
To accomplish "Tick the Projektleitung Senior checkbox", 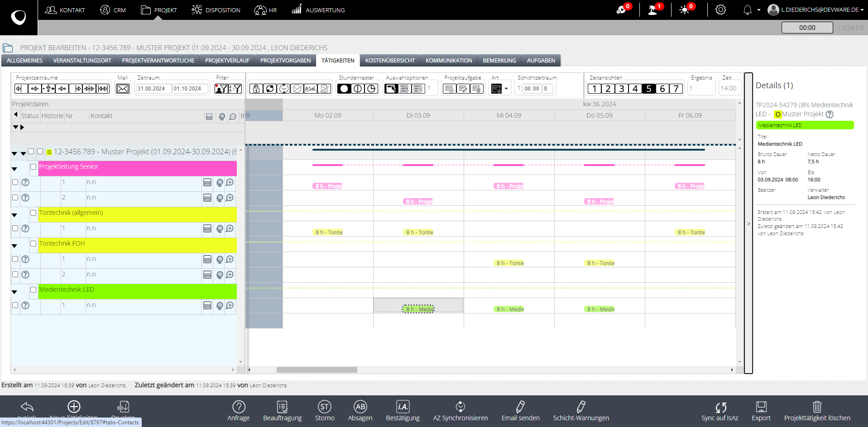I will pyautogui.click(x=33, y=166).
